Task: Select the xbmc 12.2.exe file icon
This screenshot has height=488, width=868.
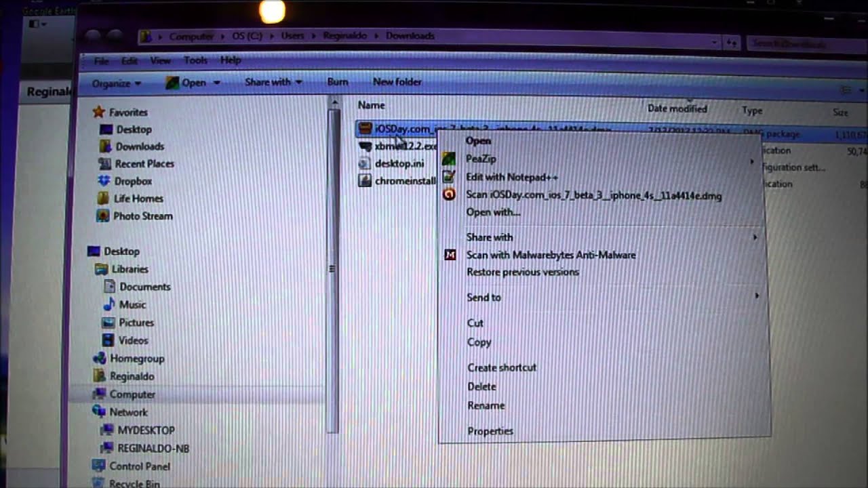Action: pos(365,146)
